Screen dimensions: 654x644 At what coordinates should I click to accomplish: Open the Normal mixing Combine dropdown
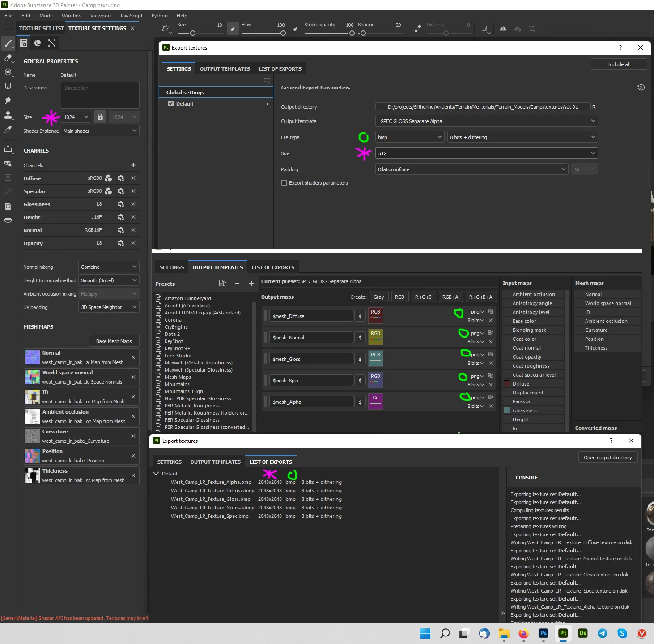point(109,267)
